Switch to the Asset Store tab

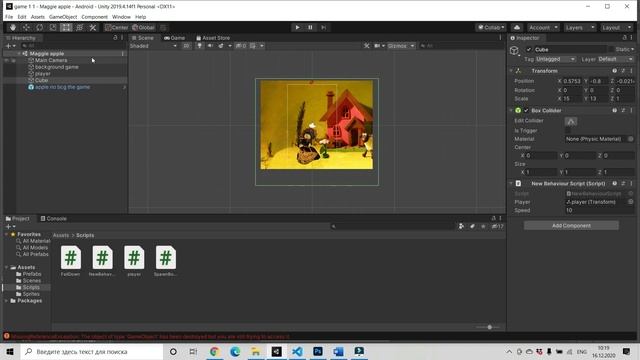click(213, 38)
